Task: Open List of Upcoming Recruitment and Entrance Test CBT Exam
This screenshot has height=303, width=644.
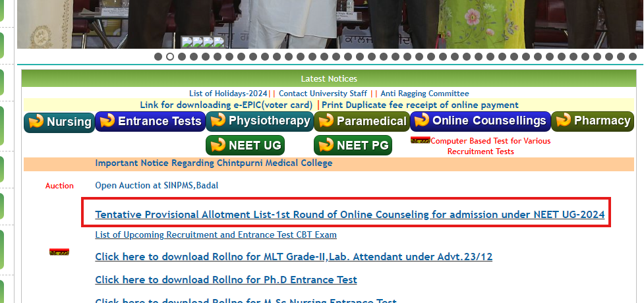Action: tap(216, 235)
